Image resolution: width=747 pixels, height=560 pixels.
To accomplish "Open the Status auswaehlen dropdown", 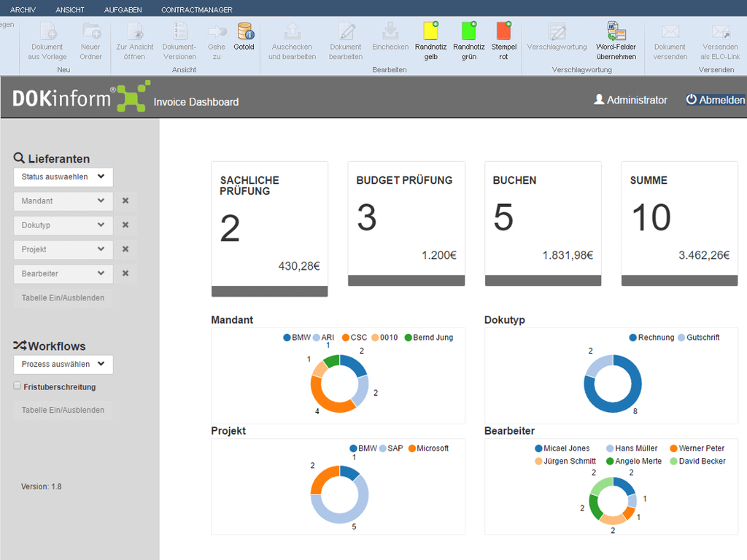I will point(63,176).
